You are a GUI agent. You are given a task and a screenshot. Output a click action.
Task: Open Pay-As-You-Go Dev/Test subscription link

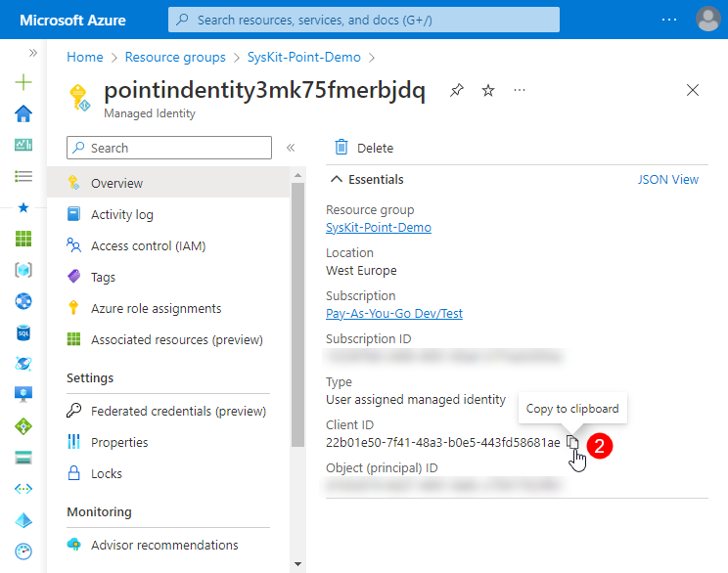point(394,314)
